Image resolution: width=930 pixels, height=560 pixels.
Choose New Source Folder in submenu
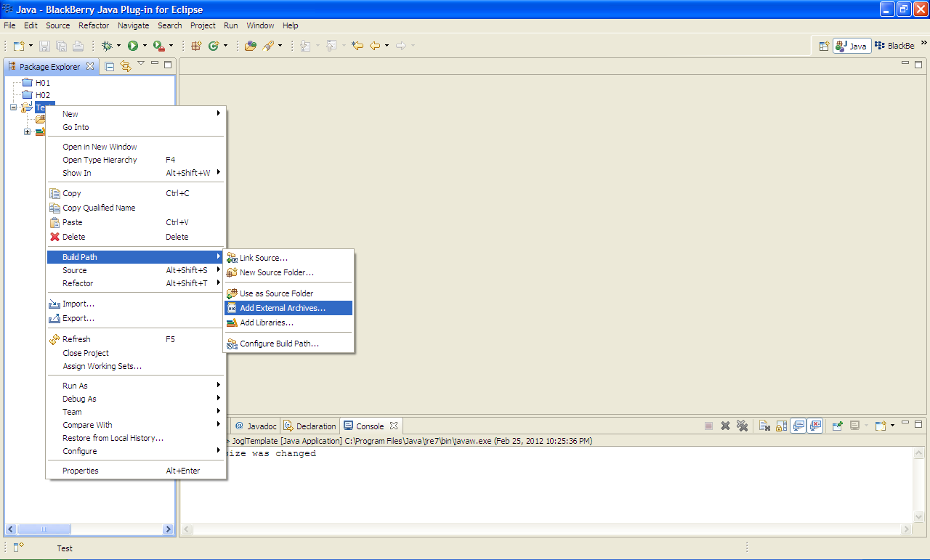(x=288, y=272)
